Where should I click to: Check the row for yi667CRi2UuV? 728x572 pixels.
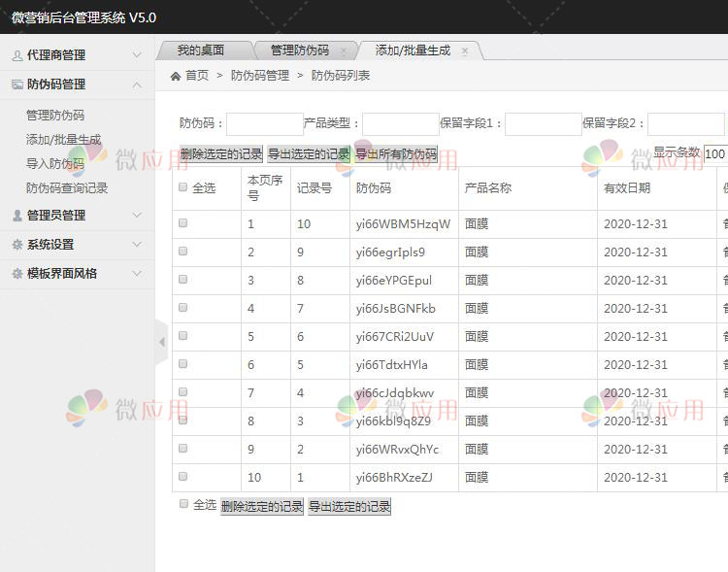[182, 335]
